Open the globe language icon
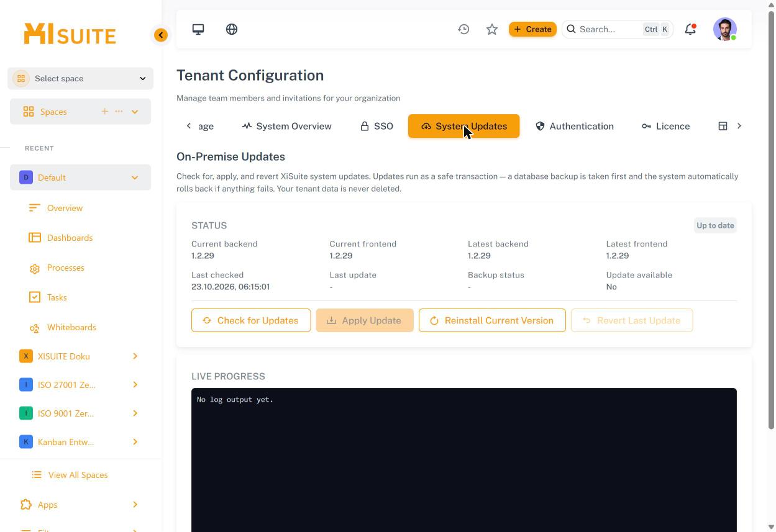 tap(232, 29)
